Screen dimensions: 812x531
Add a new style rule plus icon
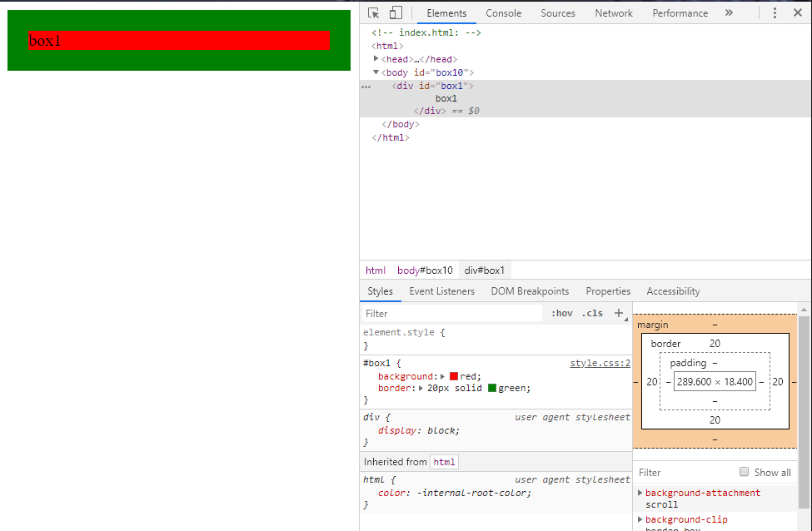coord(619,313)
